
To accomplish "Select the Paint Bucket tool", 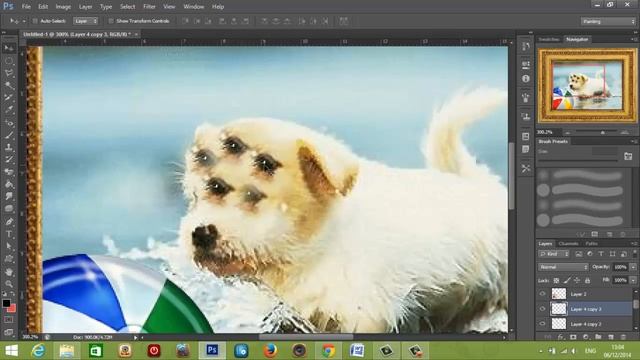I will click(9, 184).
